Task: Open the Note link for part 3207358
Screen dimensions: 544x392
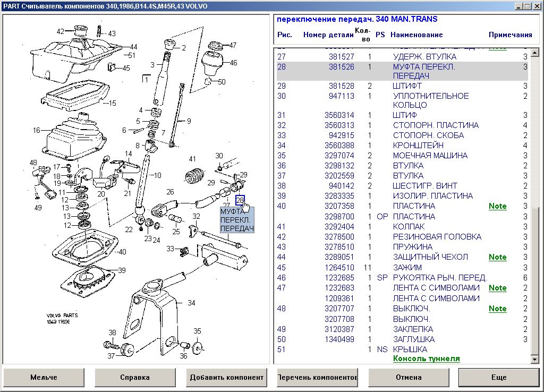Action: (x=497, y=206)
